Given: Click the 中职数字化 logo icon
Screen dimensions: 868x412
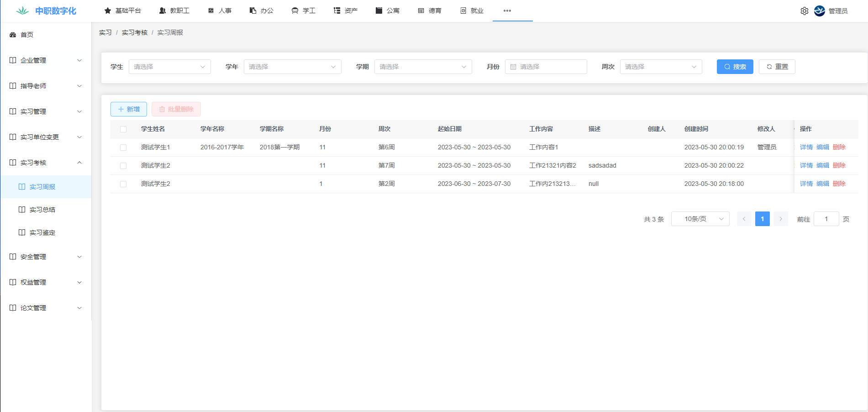Looking at the screenshot, I should pyautogui.click(x=22, y=11).
